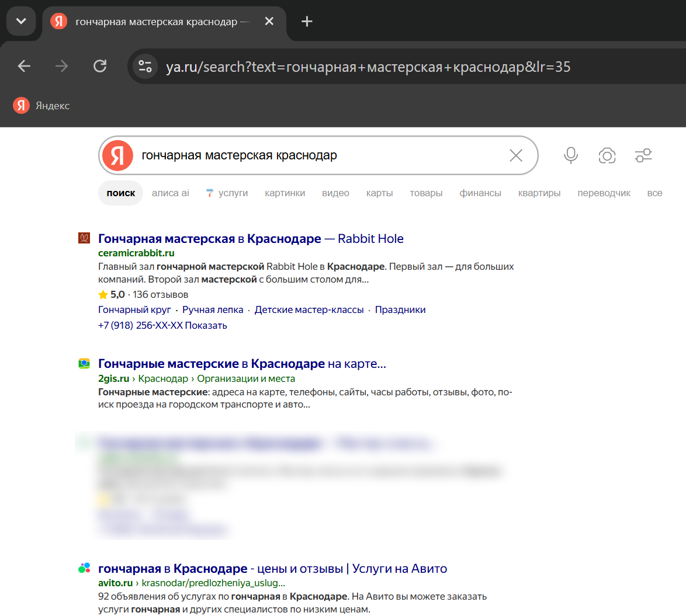Open avito.ru domain link
Image resolution: width=686 pixels, height=616 pixels.
click(x=115, y=583)
